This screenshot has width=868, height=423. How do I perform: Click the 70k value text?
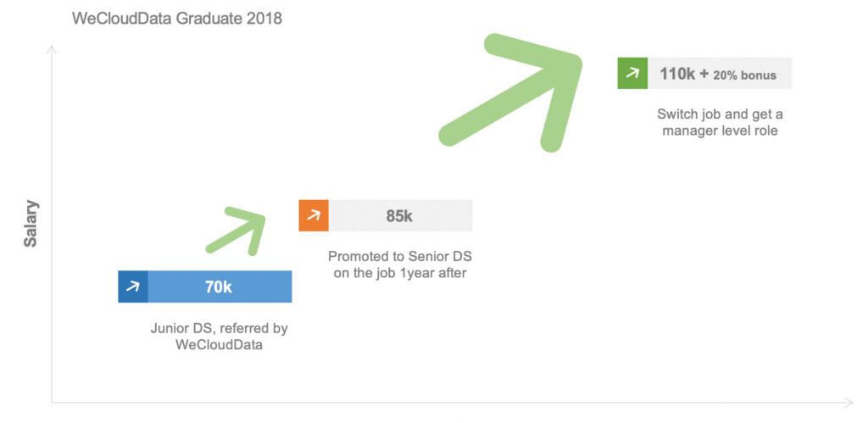(x=219, y=287)
